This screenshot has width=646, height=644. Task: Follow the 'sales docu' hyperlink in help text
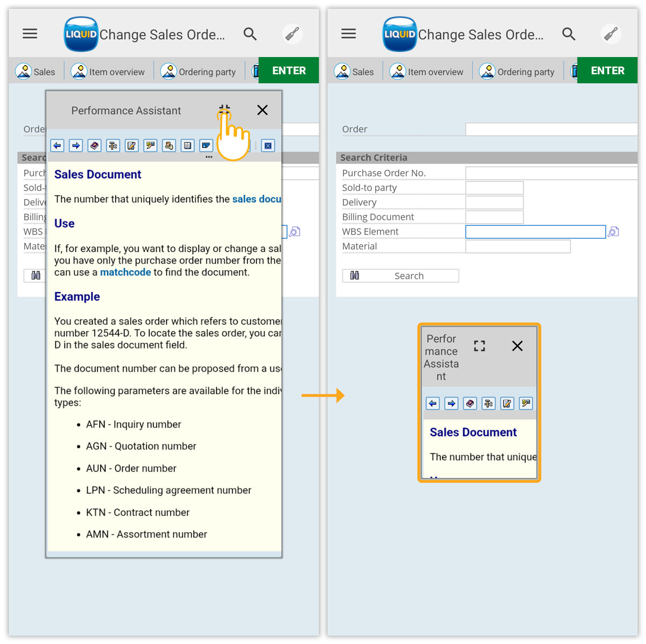257,199
